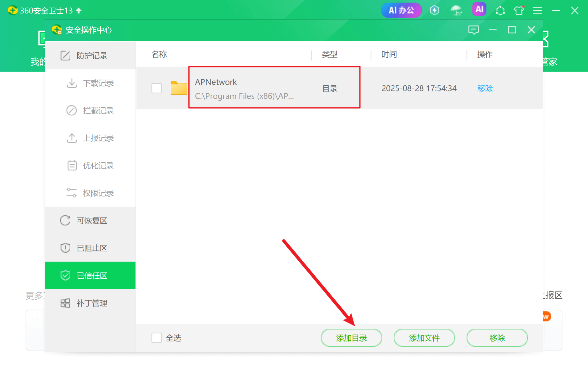Open the hamburger main menu
Viewport: 588px width, 371px height.
click(x=537, y=10)
